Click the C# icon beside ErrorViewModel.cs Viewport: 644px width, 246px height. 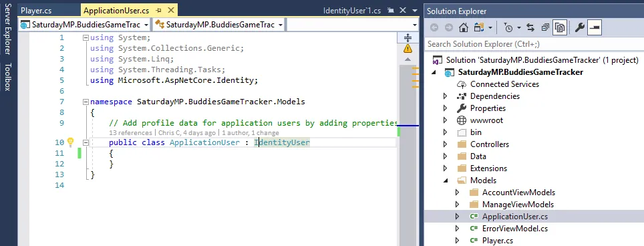(474, 229)
